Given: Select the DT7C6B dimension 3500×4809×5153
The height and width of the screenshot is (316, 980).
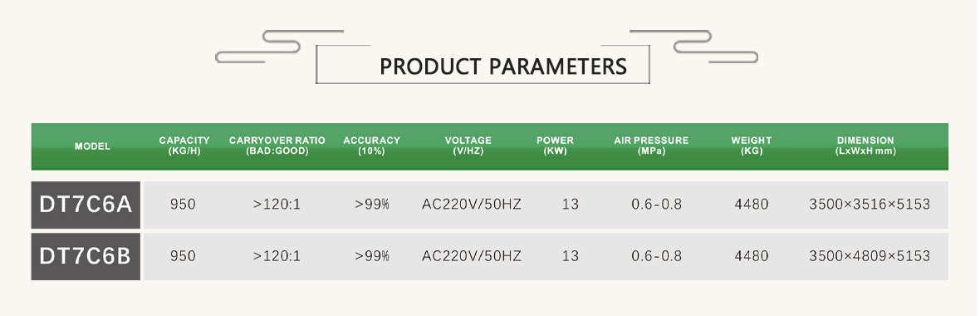Looking at the screenshot, I should click(870, 256).
